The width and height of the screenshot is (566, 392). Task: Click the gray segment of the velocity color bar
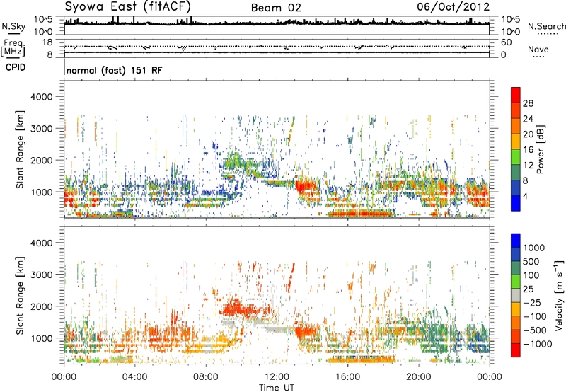point(516,295)
